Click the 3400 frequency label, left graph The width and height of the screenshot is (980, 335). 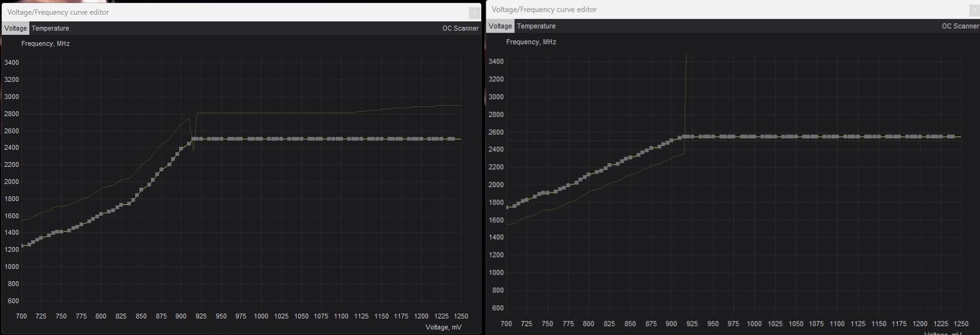coord(12,62)
